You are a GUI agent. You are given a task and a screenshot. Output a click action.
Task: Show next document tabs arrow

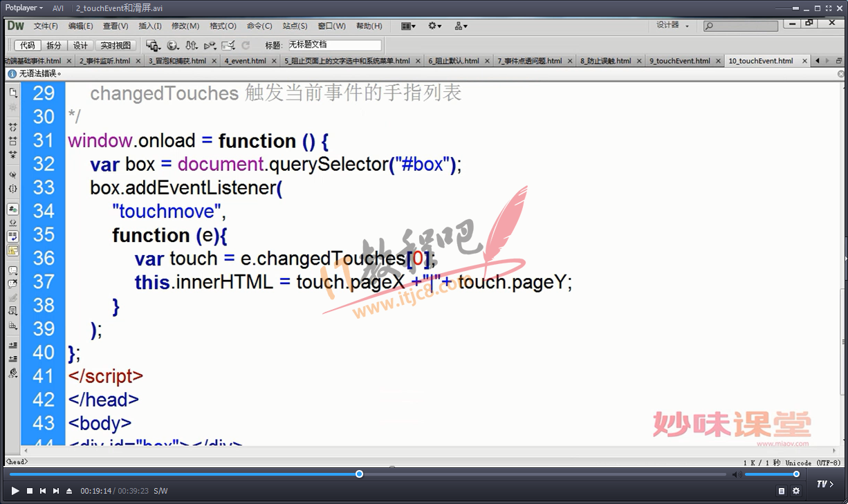click(x=828, y=61)
